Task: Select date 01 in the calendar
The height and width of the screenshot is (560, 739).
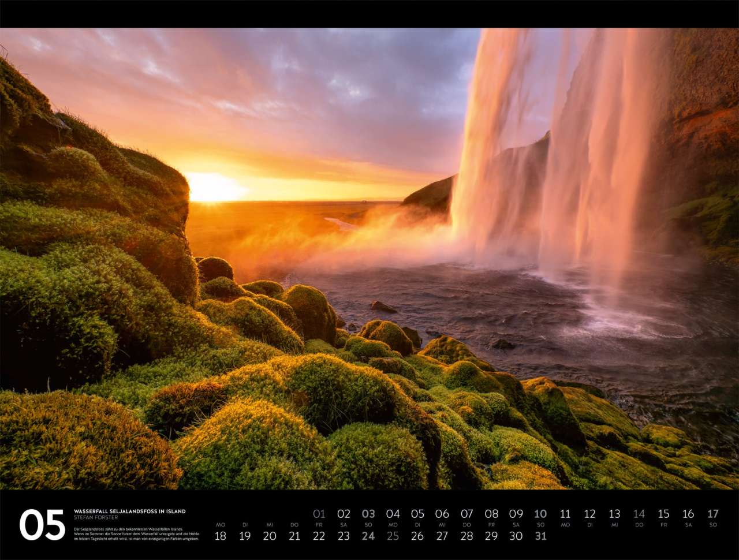Action: pyautogui.click(x=319, y=514)
